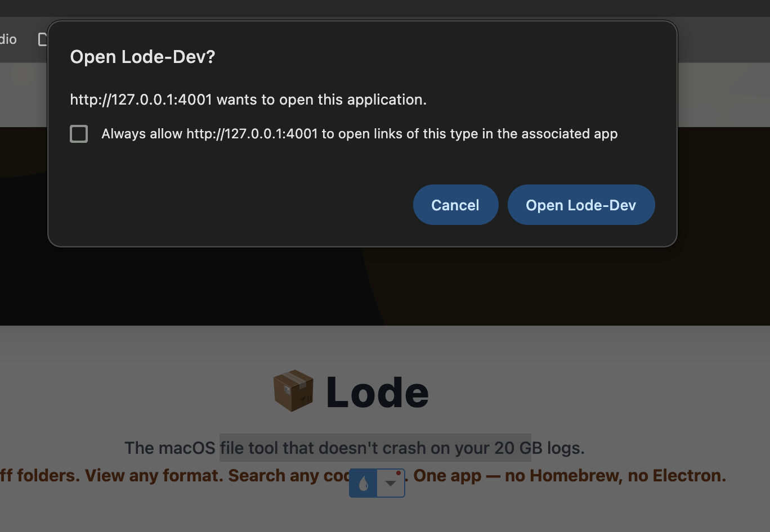770x532 pixels.
Task: Click the red notification dot on the widget
Action: click(x=399, y=473)
